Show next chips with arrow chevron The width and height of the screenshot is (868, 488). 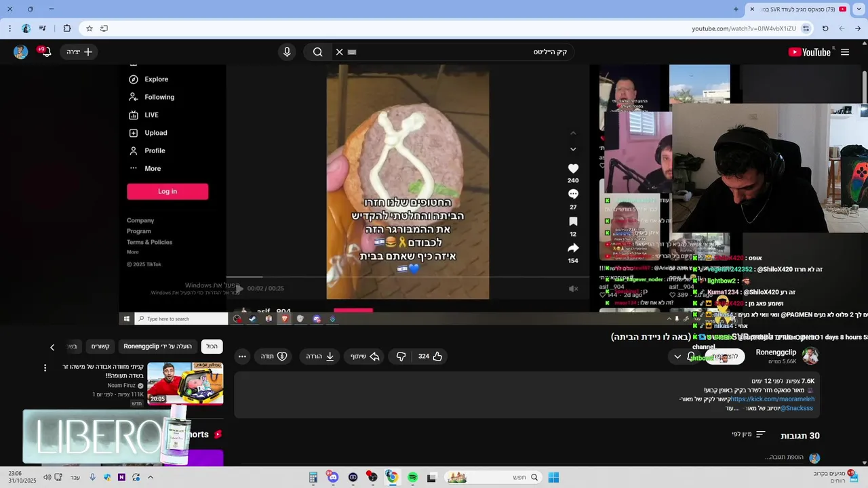52,347
